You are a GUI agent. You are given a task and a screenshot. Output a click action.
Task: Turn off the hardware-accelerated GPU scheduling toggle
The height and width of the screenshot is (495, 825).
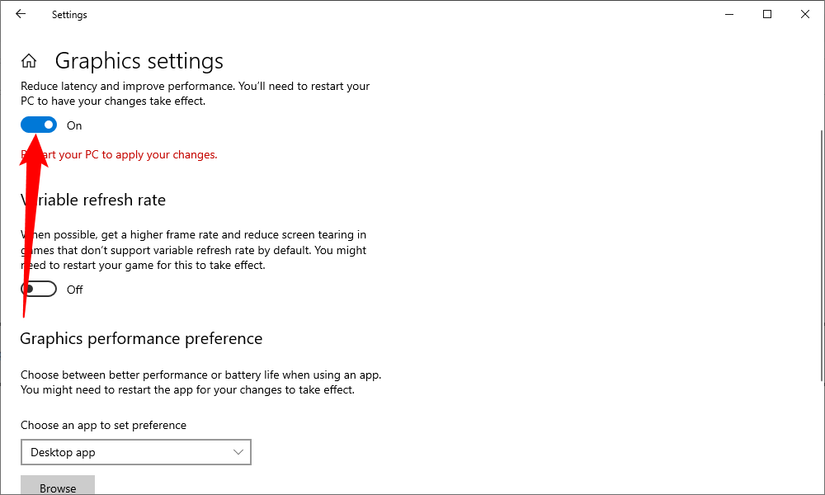pyautogui.click(x=39, y=125)
